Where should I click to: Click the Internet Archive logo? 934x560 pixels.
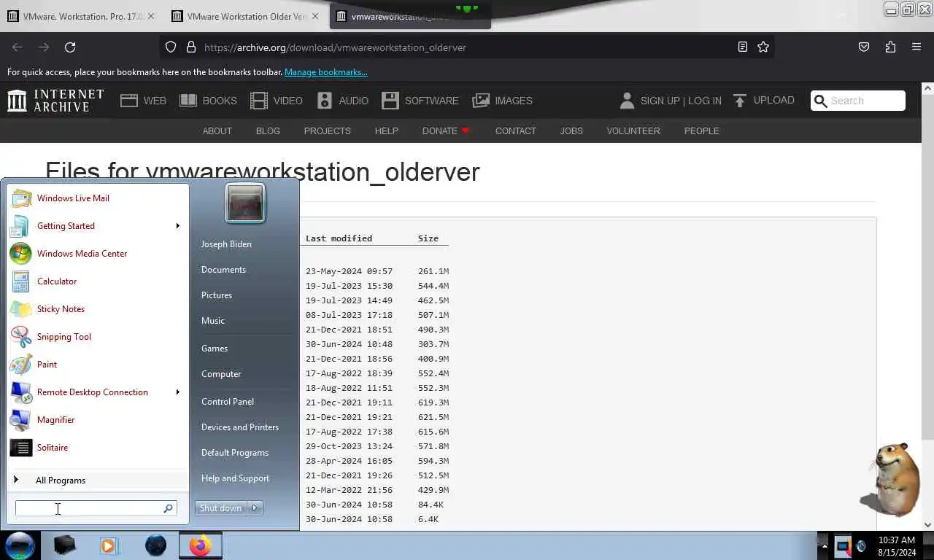tap(55, 101)
